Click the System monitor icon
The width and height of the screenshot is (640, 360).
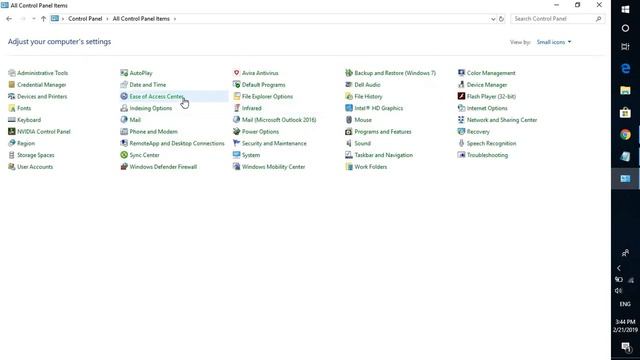(x=236, y=155)
